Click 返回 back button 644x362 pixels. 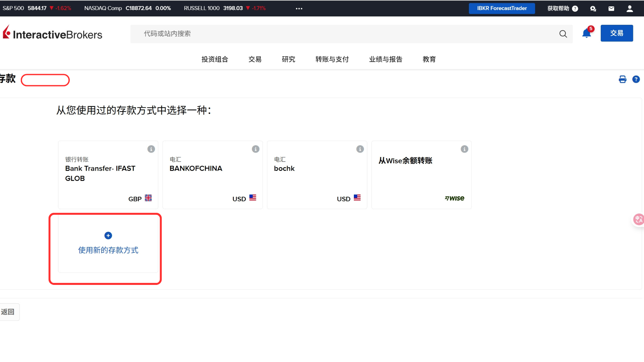click(x=8, y=312)
